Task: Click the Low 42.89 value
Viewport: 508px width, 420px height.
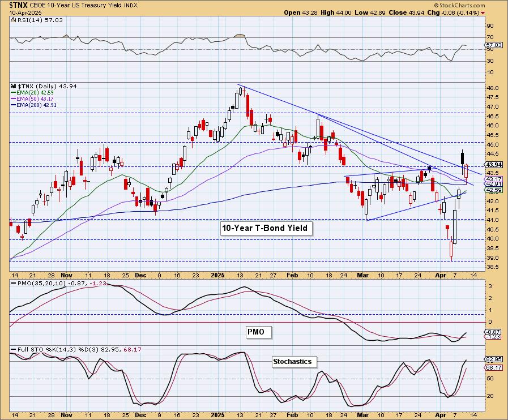Action: [x=370, y=12]
